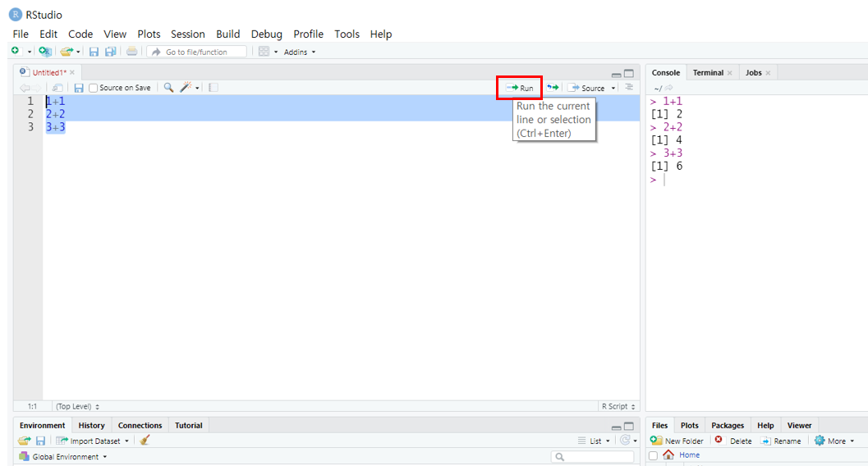Image resolution: width=868 pixels, height=466 pixels.
Task: Click the Home house icon in Files
Action: click(668, 455)
